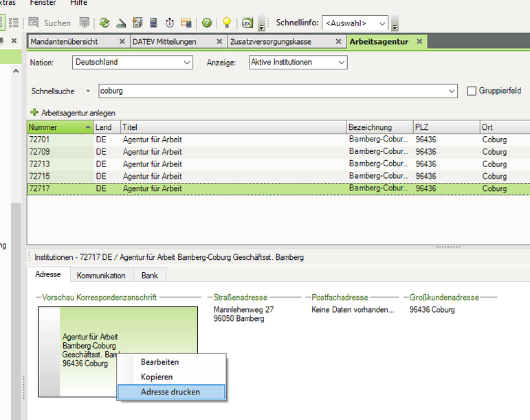This screenshot has height=420, width=530.
Task: Click the LEX info icon
Action: pos(247,23)
